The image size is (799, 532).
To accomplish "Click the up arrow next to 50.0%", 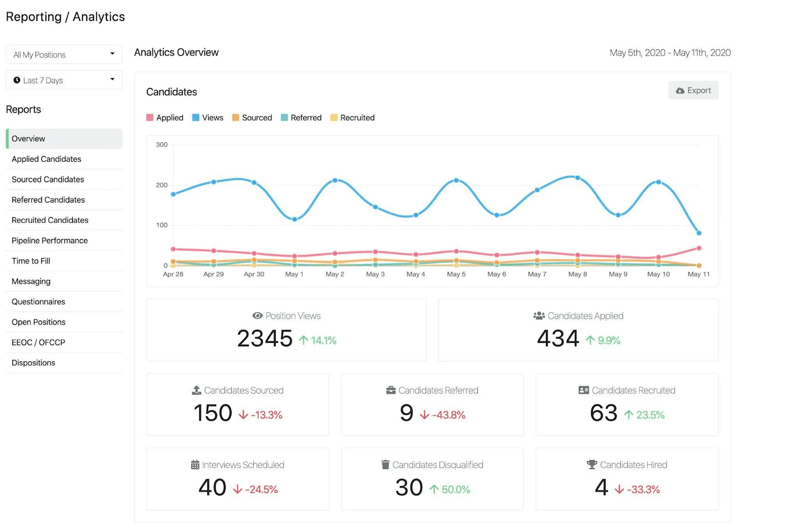I will tap(434, 489).
